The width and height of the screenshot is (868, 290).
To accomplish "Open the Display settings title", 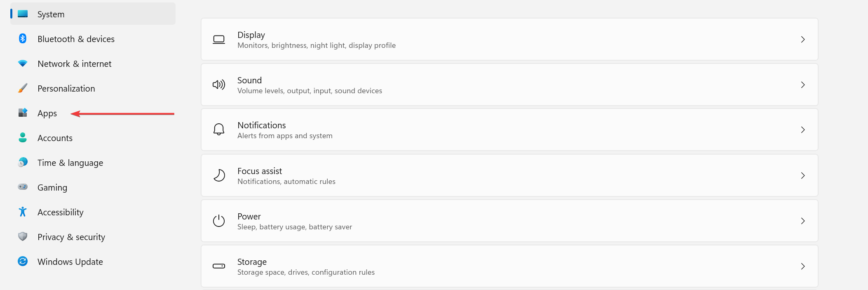I will point(251,35).
